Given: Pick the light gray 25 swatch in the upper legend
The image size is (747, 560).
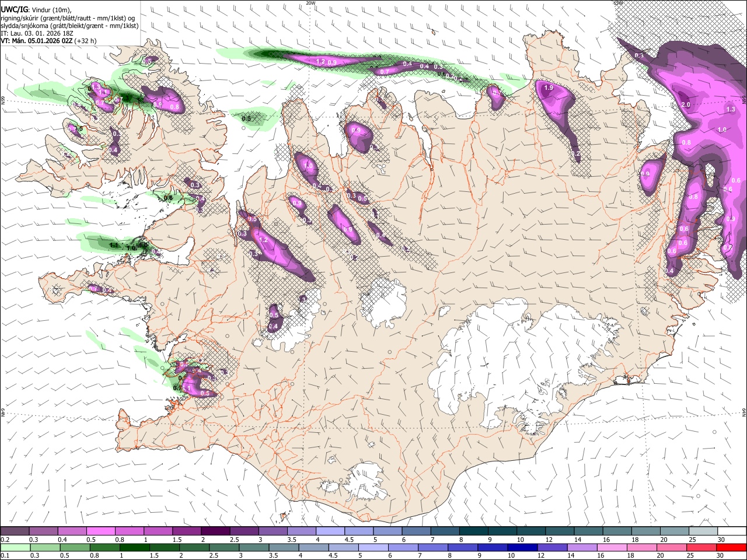Looking at the screenshot, I should (x=704, y=531).
